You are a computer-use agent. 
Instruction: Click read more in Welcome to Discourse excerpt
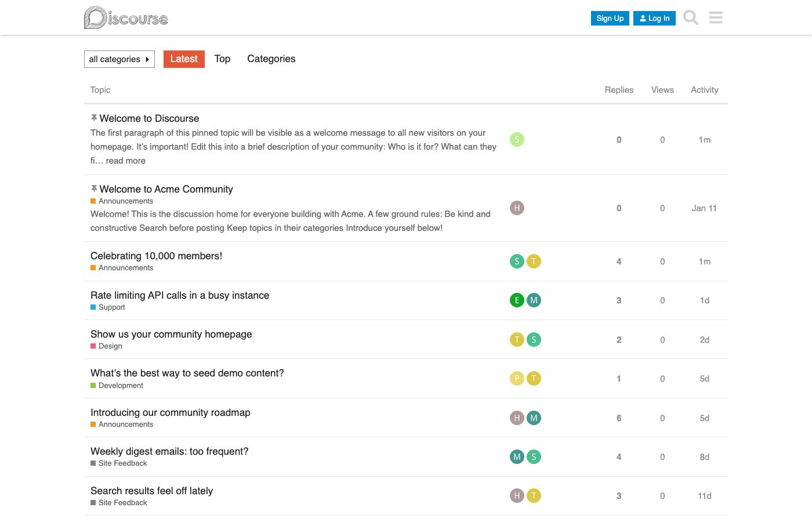[x=126, y=161]
